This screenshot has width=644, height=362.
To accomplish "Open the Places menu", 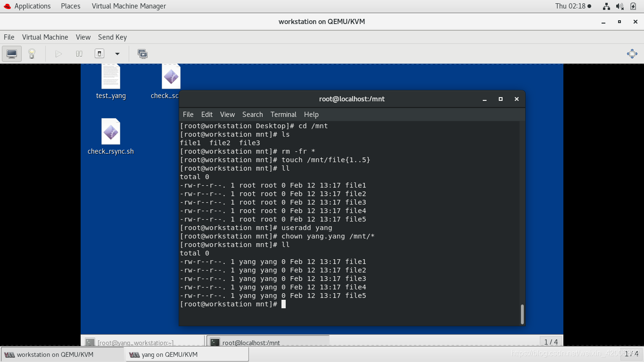I will click(70, 6).
